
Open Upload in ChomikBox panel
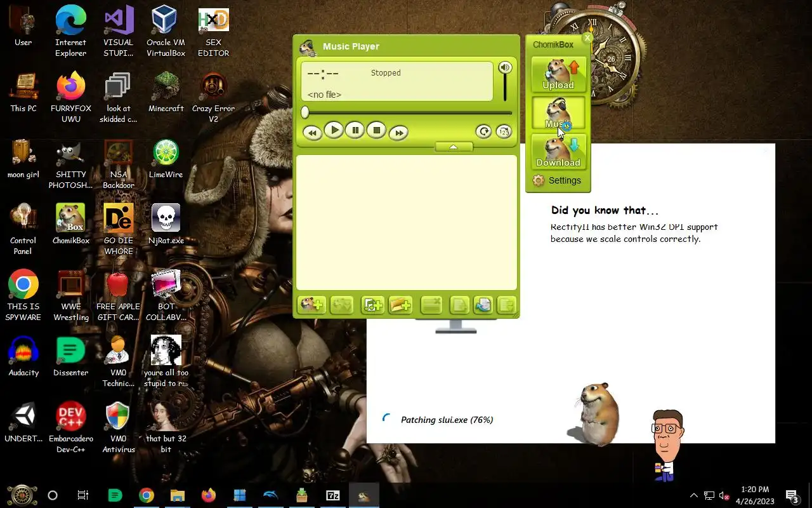(558, 74)
